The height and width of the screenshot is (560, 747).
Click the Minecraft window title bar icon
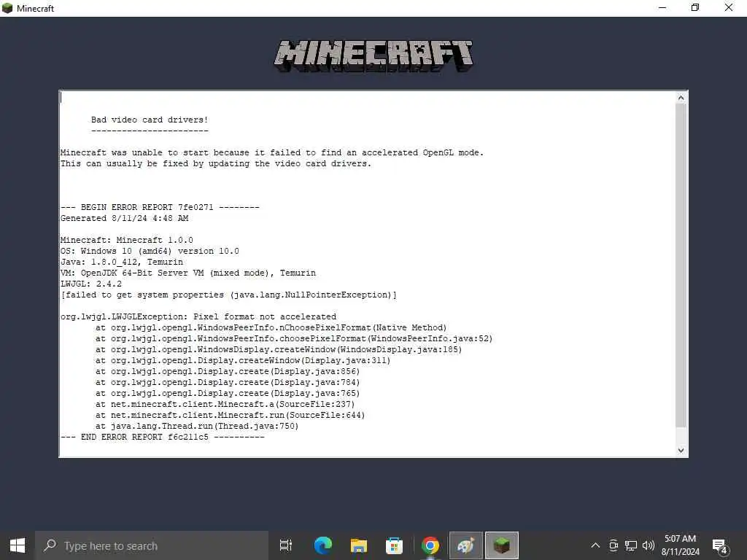pos(7,8)
